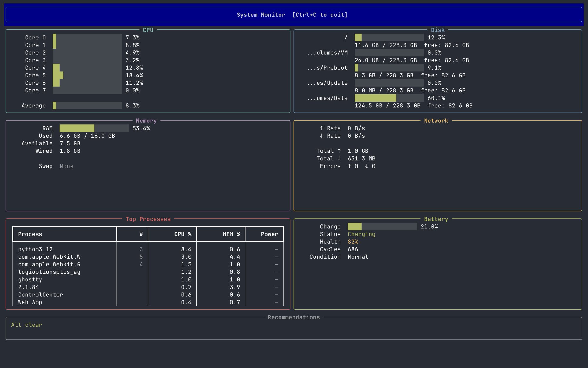
Task: Click the olumes/VM disk label
Action: (327, 53)
